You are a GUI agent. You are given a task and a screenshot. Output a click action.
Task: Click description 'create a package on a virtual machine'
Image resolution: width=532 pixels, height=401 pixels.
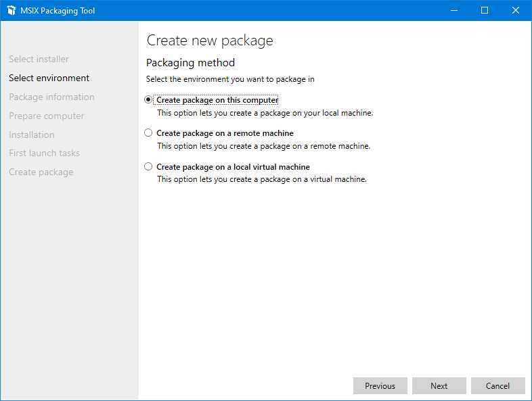click(x=262, y=179)
